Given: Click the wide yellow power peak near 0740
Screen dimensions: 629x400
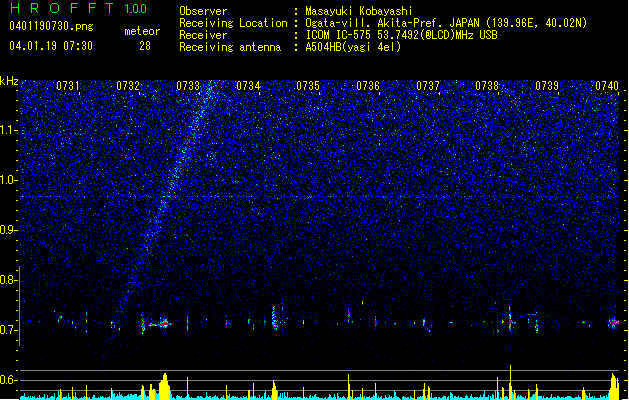Looking at the screenshot, I should point(614,386).
